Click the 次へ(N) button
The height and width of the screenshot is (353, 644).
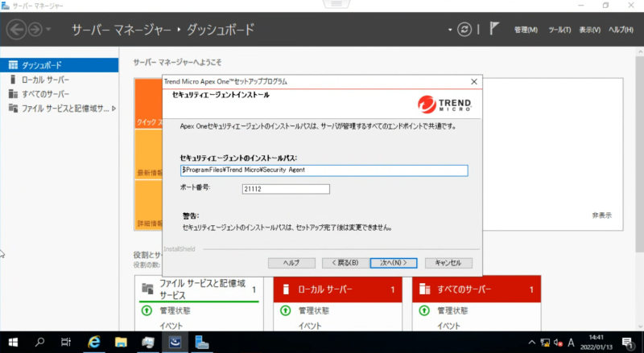(394, 263)
